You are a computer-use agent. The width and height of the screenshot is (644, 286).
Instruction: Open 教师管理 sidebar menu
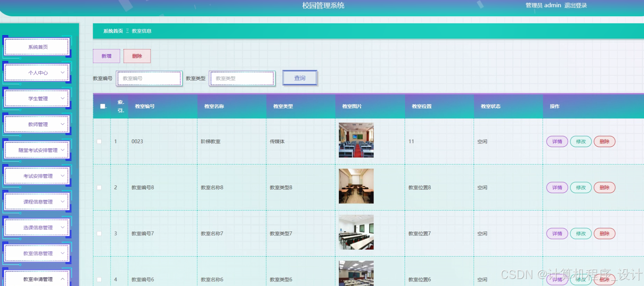click(x=37, y=124)
